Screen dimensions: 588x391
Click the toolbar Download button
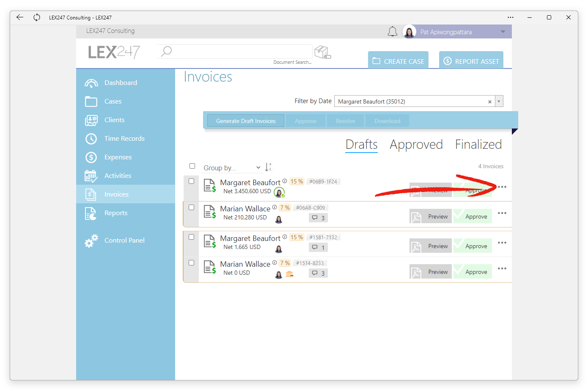[x=387, y=121]
